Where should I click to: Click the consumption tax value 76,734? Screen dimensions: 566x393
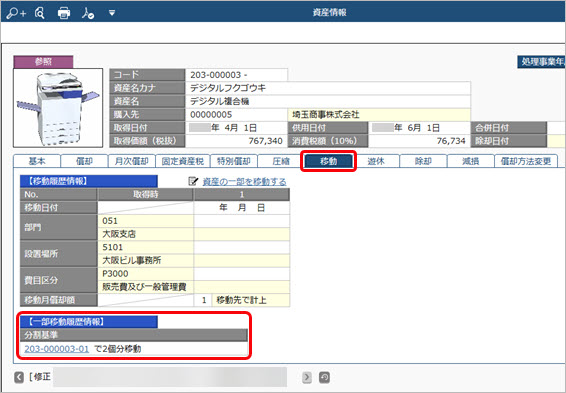[419, 141]
